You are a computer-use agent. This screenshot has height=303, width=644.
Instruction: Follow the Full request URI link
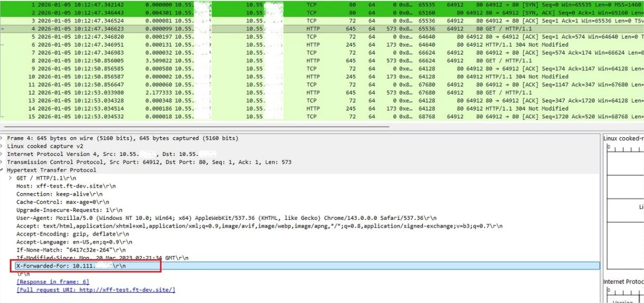pyautogui.click(x=96, y=290)
